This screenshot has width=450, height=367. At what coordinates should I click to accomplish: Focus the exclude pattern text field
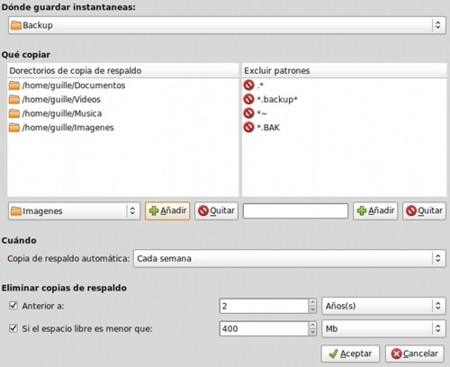(x=295, y=211)
